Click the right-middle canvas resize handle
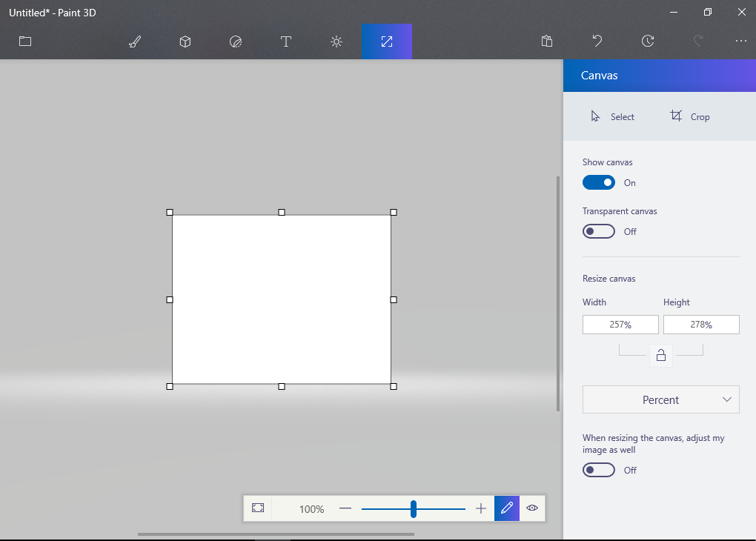The image size is (756, 541). click(x=394, y=300)
